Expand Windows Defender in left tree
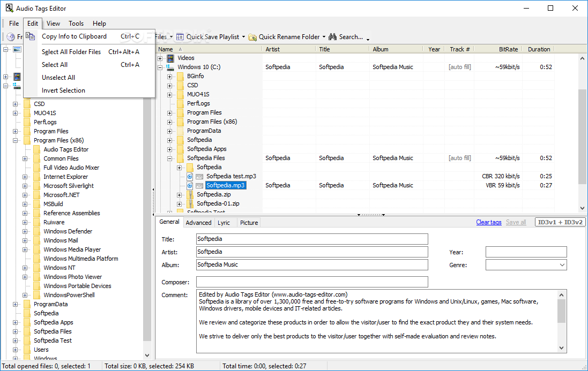The width and height of the screenshot is (588, 371). click(25, 232)
